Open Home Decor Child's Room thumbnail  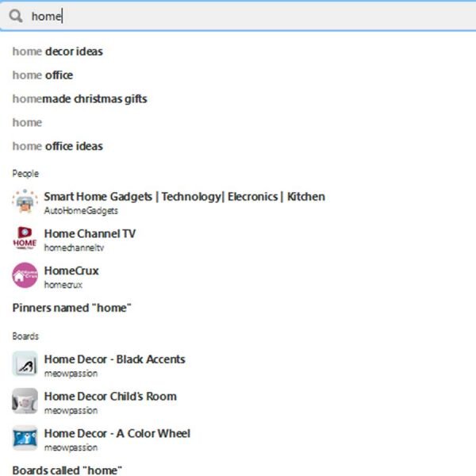coord(25,401)
